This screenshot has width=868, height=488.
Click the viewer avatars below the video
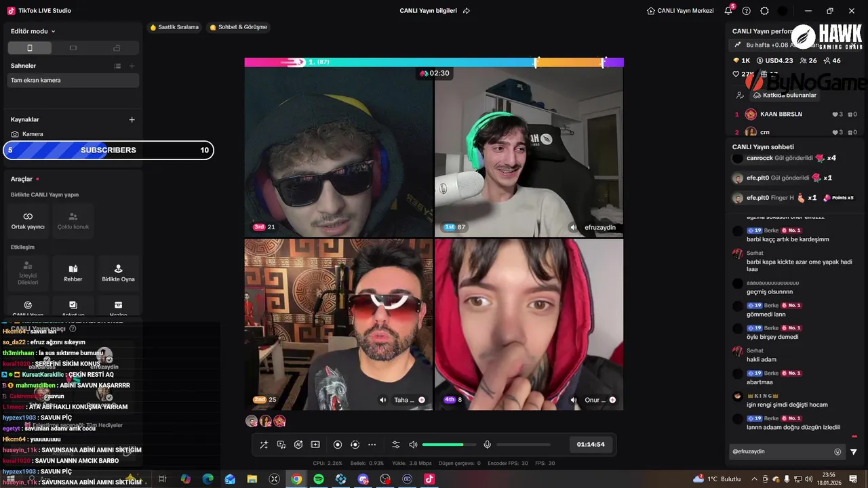pos(265,421)
